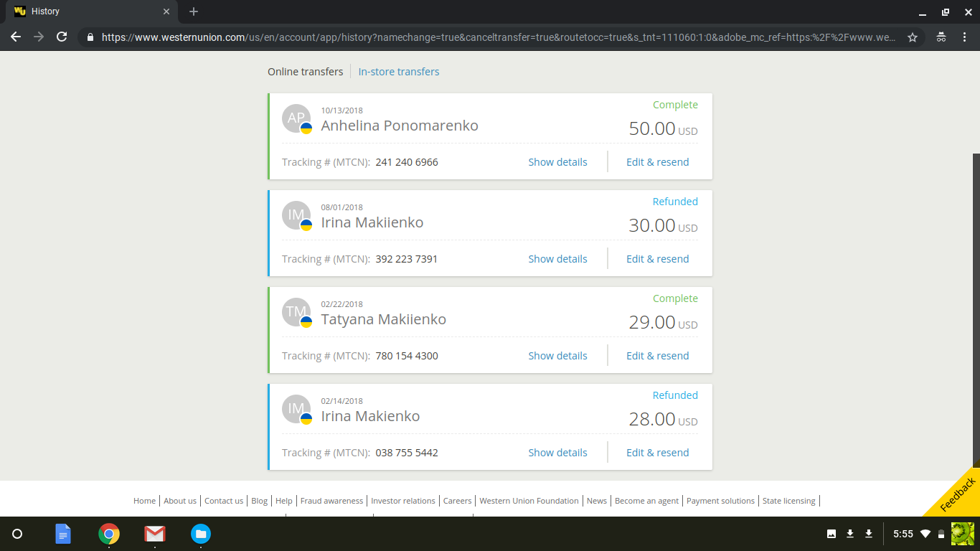Show details for 30.00 USD refunded transfer

(x=557, y=259)
